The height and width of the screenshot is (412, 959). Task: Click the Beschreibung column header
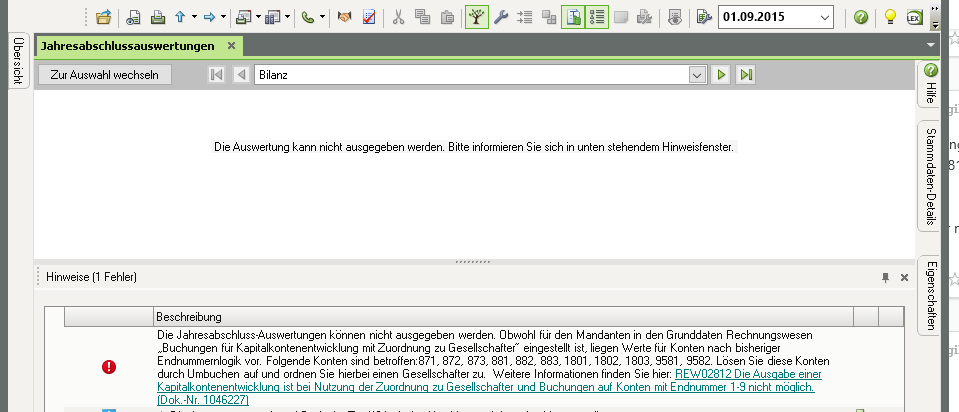(503, 317)
